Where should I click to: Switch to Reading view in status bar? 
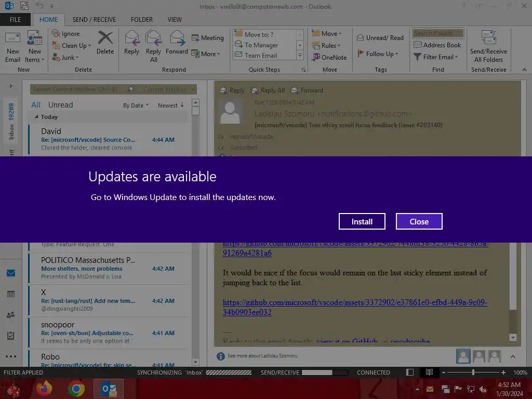click(429, 372)
